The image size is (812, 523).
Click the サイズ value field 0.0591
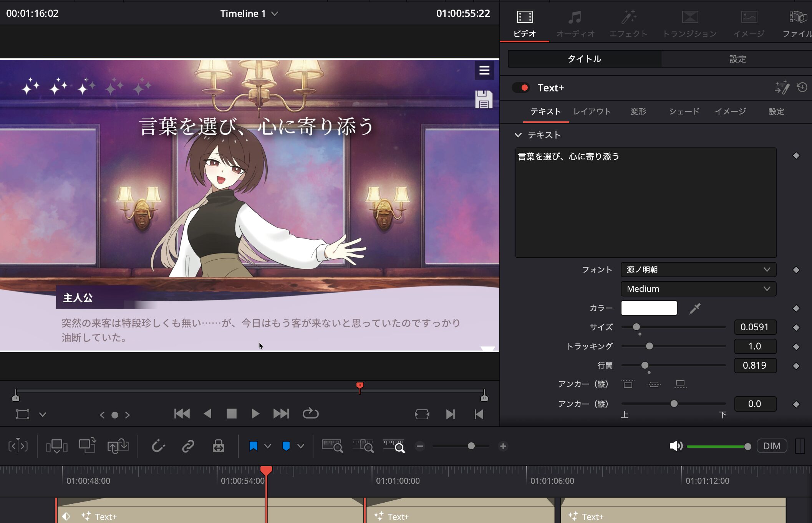755,327
